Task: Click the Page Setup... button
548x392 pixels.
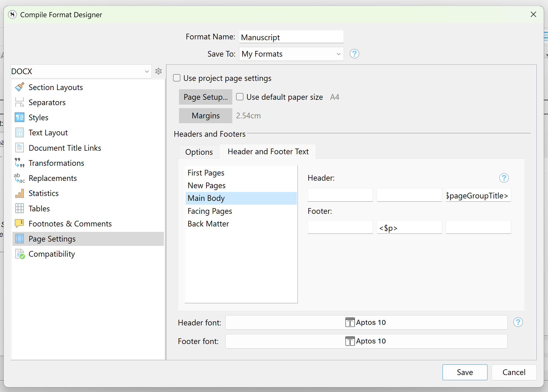Action: [205, 97]
